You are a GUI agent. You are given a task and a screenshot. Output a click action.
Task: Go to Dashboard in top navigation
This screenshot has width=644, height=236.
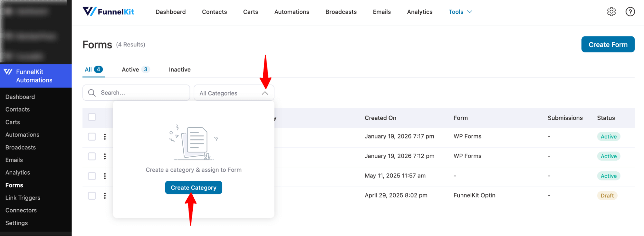[170, 12]
